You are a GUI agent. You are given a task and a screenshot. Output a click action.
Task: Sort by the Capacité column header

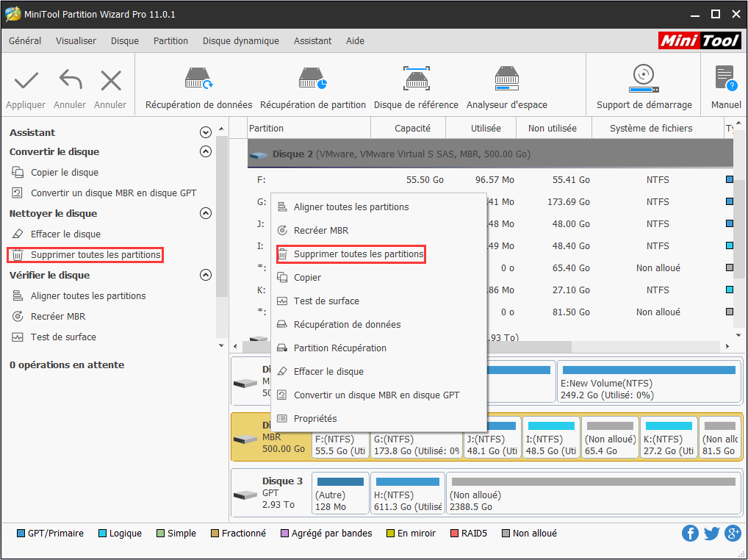point(409,129)
